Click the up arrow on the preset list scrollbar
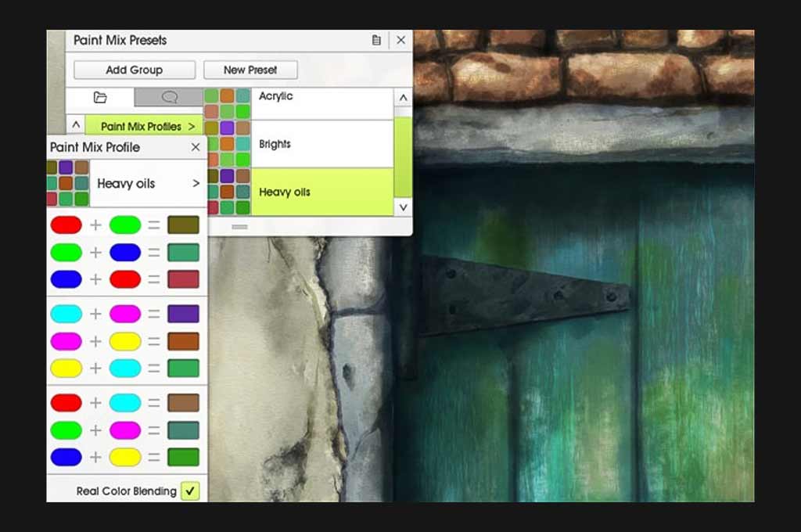 pyautogui.click(x=403, y=97)
